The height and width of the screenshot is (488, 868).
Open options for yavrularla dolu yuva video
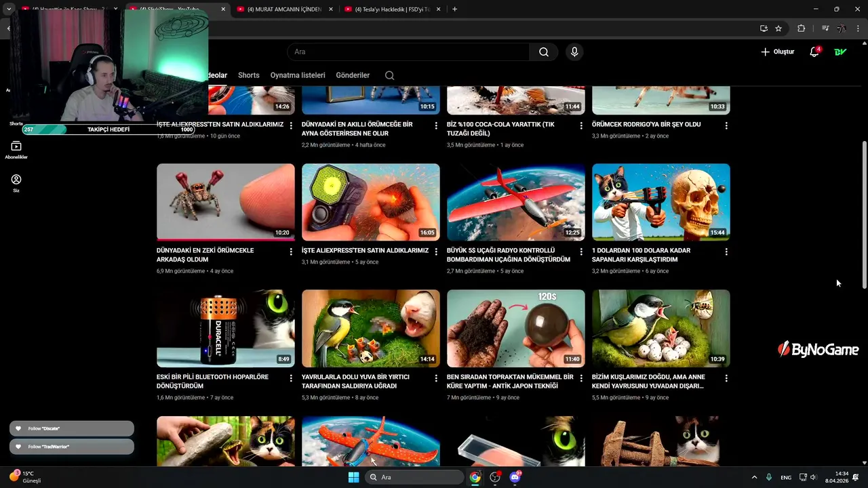436,378
